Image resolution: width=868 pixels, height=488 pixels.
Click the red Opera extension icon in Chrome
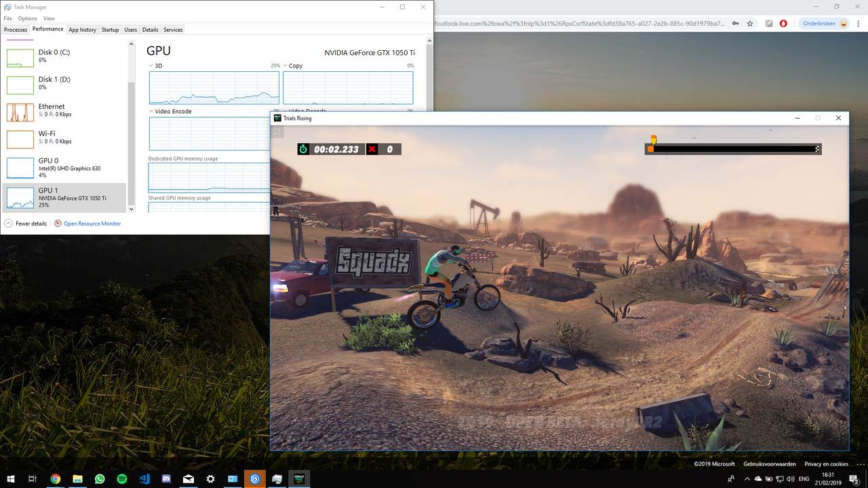pos(784,23)
